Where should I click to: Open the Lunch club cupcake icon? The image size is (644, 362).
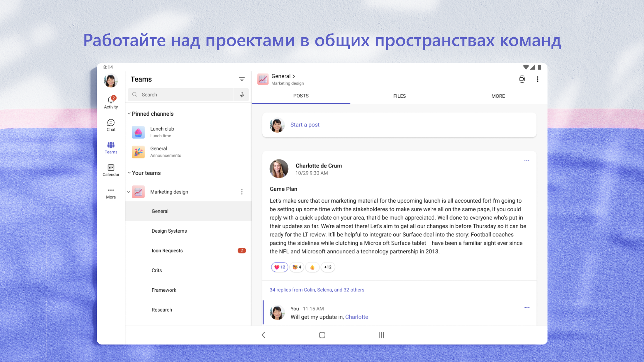click(138, 132)
